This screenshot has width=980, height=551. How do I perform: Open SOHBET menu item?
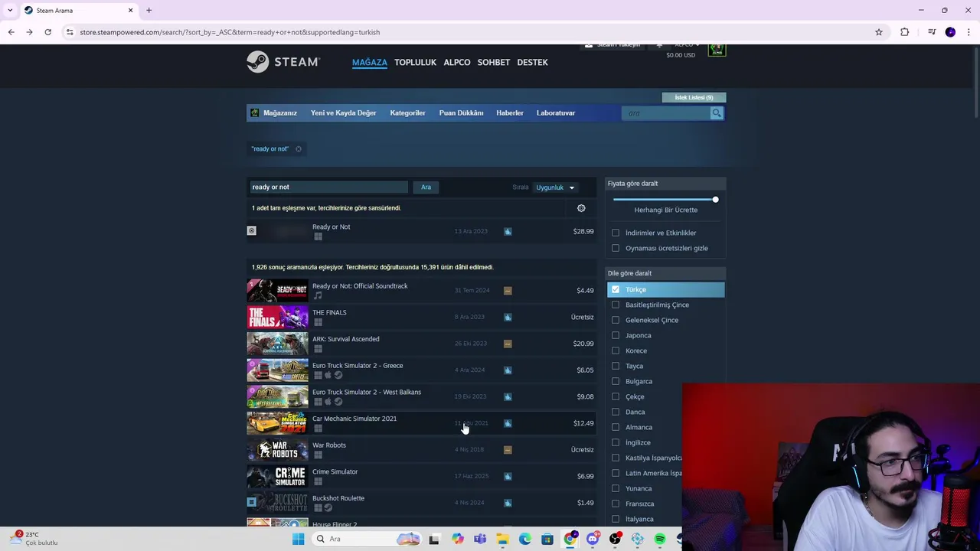(x=494, y=62)
